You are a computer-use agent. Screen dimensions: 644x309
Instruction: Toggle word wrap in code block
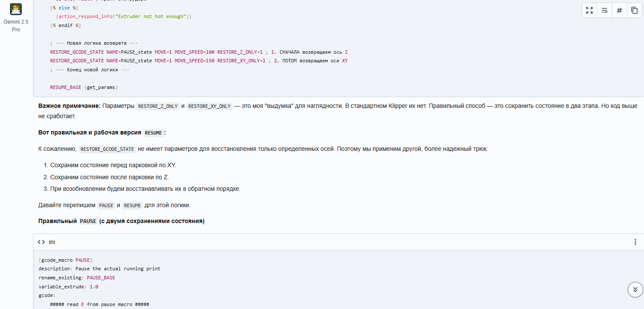tap(604, 10)
